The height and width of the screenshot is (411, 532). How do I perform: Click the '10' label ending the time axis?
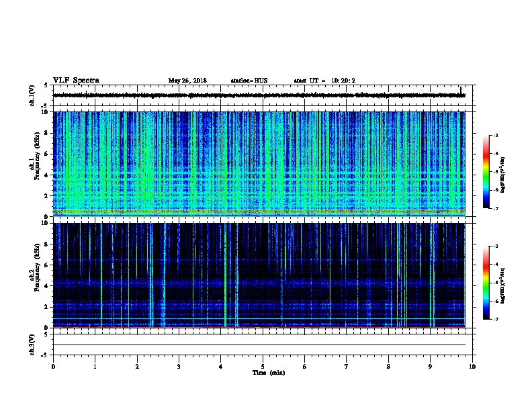point(472,367)
